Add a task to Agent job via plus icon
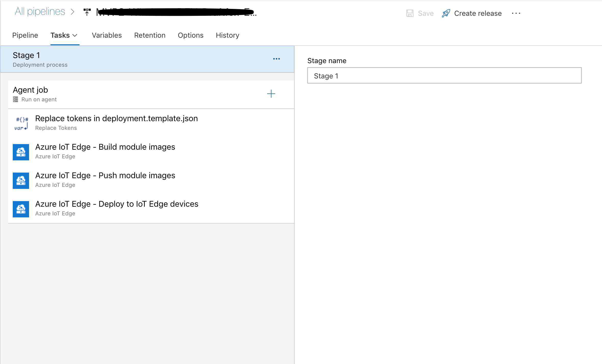602x364 pixels. (271, 94)
